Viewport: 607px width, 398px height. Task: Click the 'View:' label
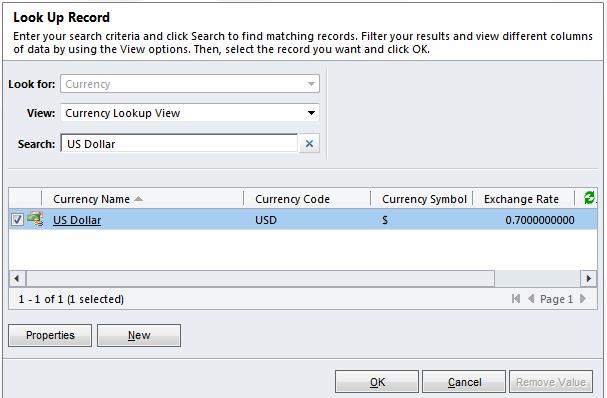41,113
